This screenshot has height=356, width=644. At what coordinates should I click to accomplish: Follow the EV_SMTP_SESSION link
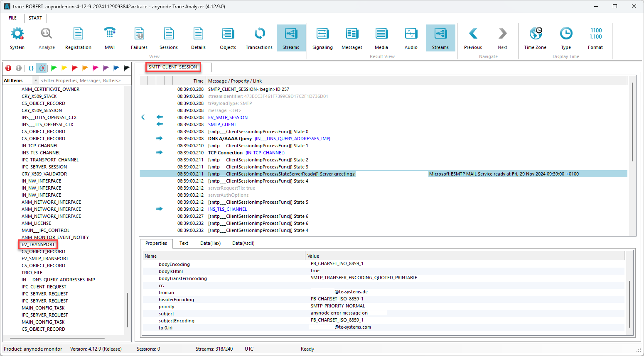pyautogui.click(x=228, y=117)
